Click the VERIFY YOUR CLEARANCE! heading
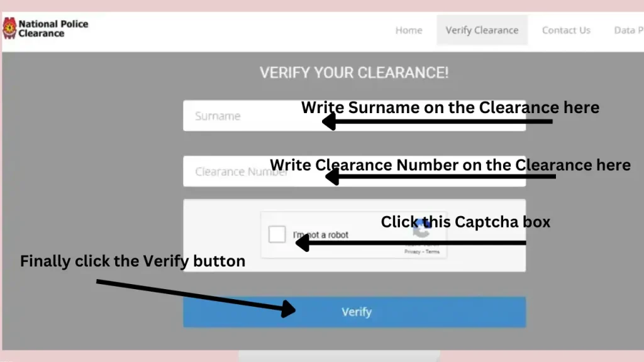Image resolution: width=644 pixels, height=362 pixels. click(x=354, y=73)
